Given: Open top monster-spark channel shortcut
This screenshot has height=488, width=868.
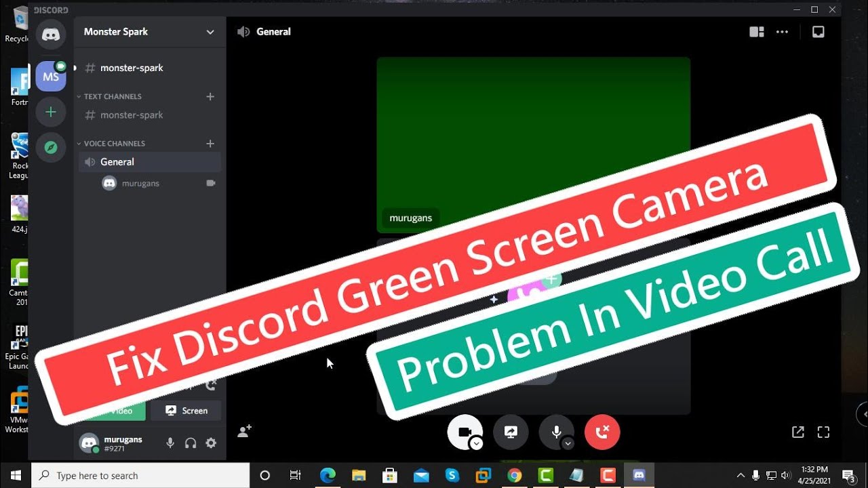Looking at the screenshot, I should point(149,68).
